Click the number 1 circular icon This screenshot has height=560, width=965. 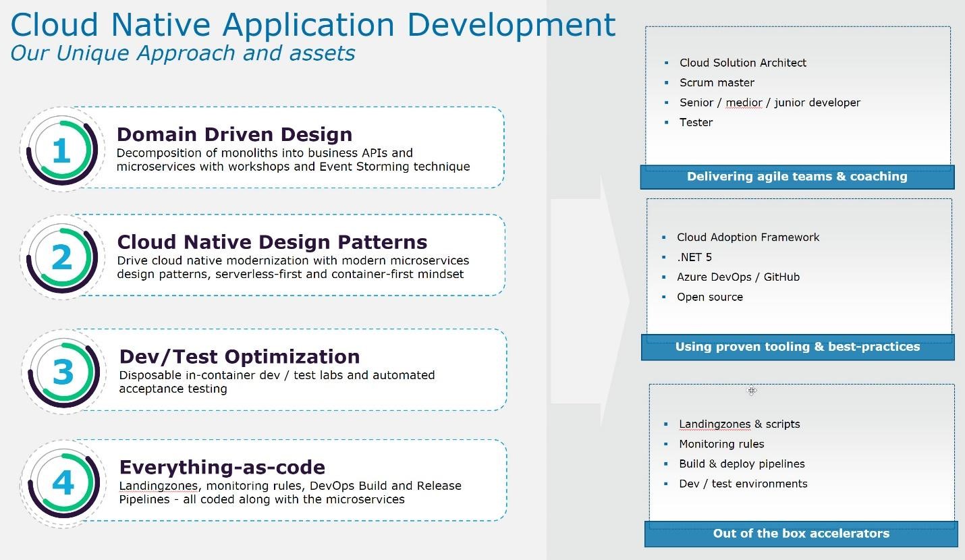click(x=61, y=150)
